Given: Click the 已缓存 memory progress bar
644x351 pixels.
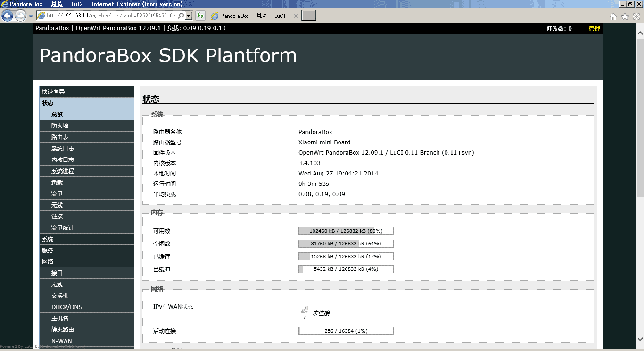Looking at the screenshot, I should point(346,257).
